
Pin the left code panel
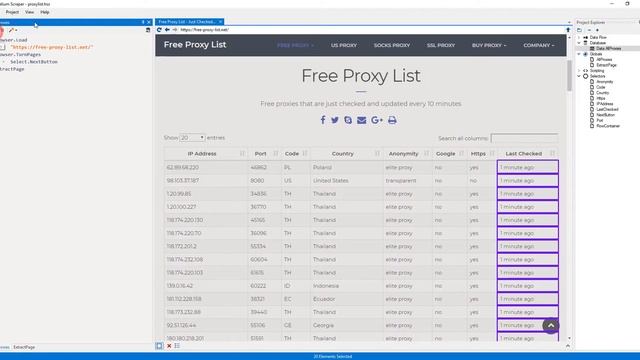tap(143, 22)
